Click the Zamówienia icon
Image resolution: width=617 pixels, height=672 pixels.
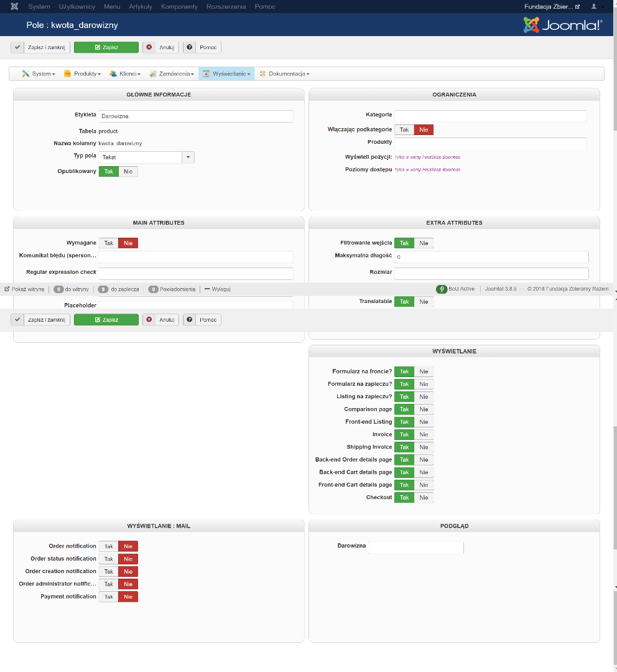[152, 73]
